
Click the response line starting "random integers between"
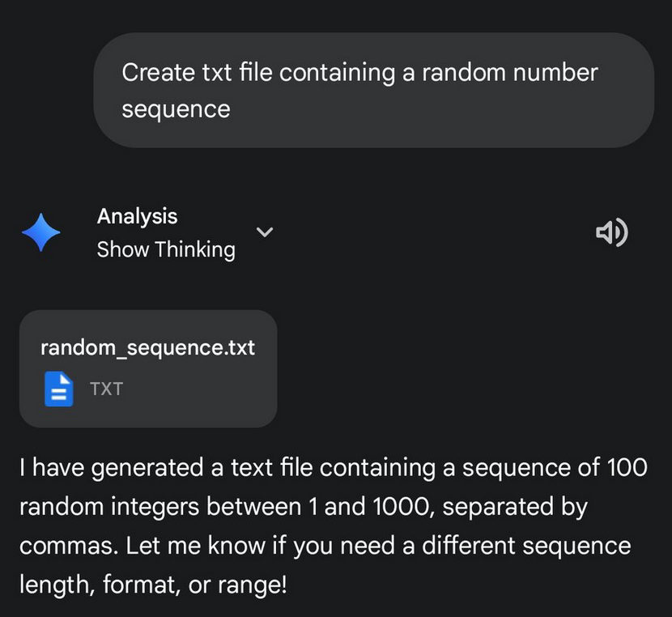(303, 506)
